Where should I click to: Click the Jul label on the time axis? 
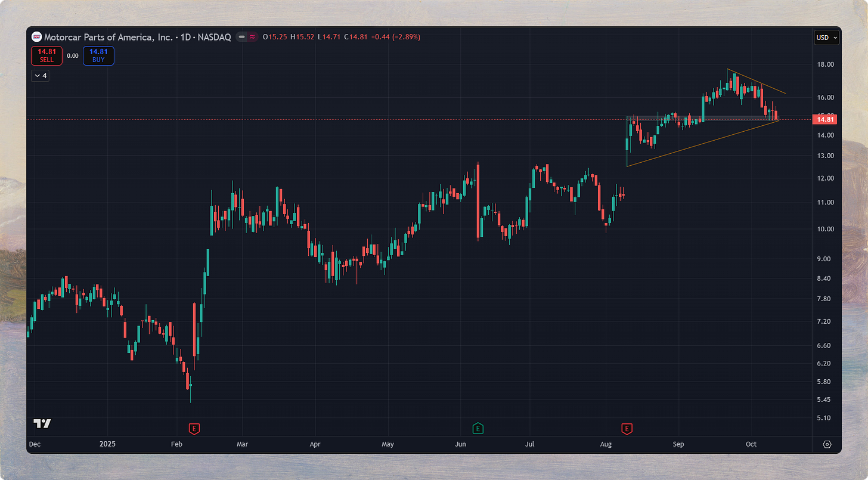click(x=531, y=444)
